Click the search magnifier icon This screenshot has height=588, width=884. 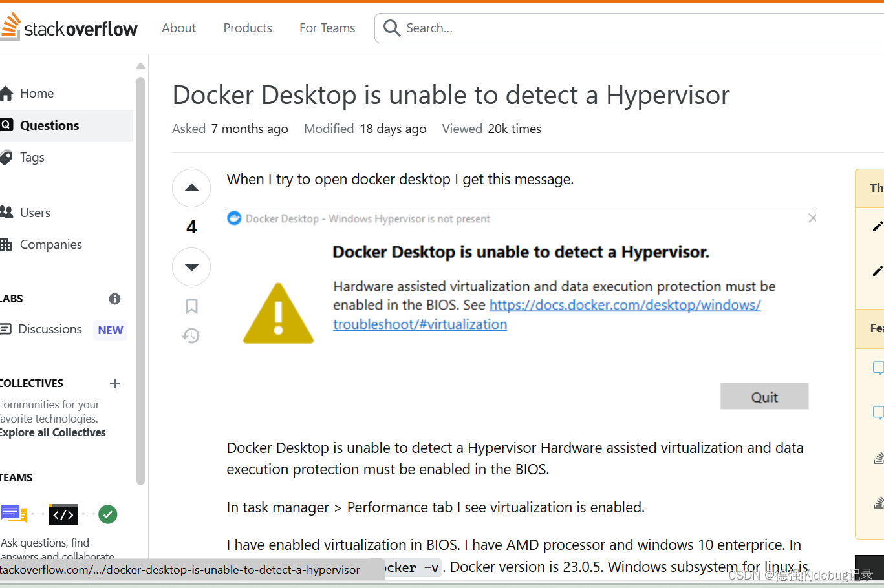pos(391,28)
